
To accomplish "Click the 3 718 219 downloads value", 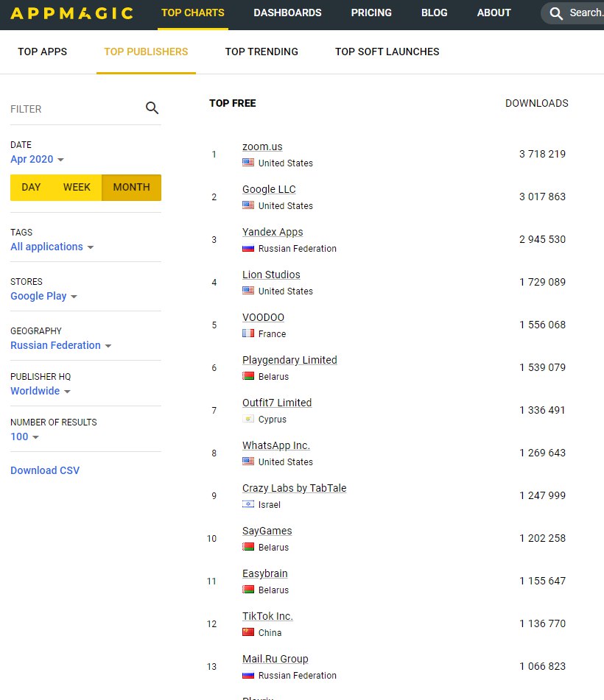I will (542, 154).
